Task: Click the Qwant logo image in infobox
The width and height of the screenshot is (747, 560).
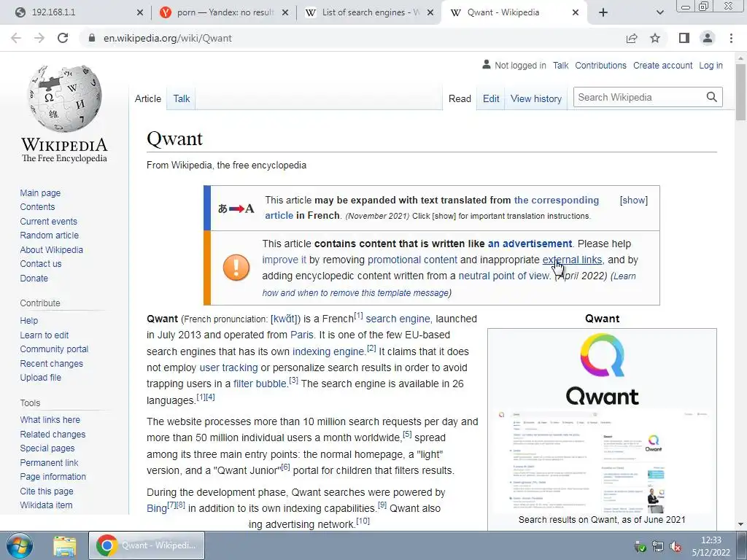Action: pyautogui.click(x=602, y=369)
